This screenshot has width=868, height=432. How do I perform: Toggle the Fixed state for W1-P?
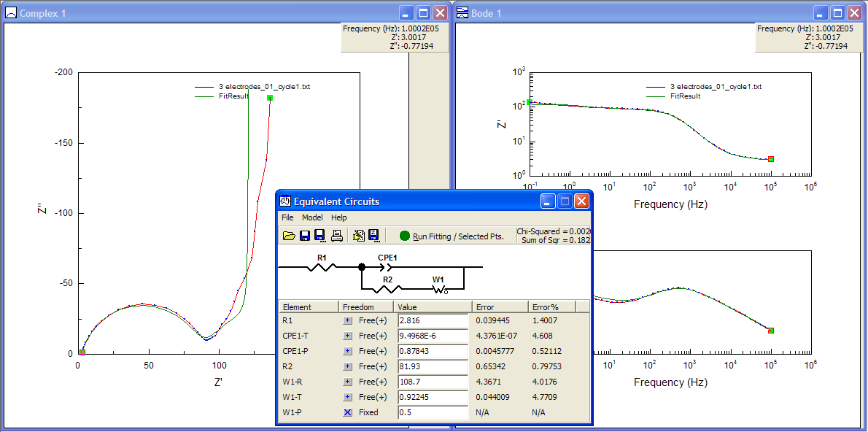pyautogui.click(x=348, y=412)
